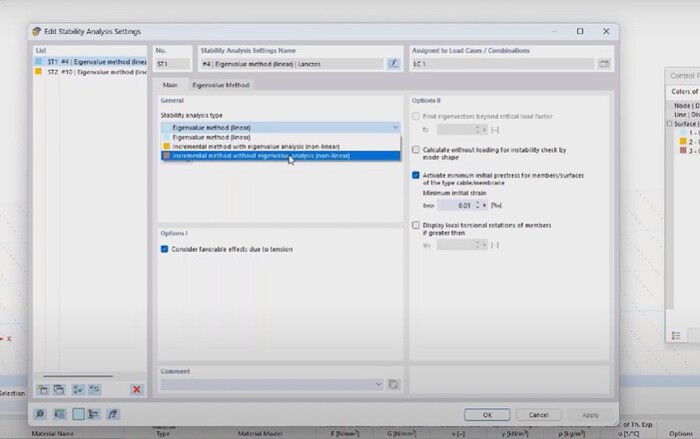Click the function script icon at dialog bottom
The image size is (700, 439).
coord(114,414)
